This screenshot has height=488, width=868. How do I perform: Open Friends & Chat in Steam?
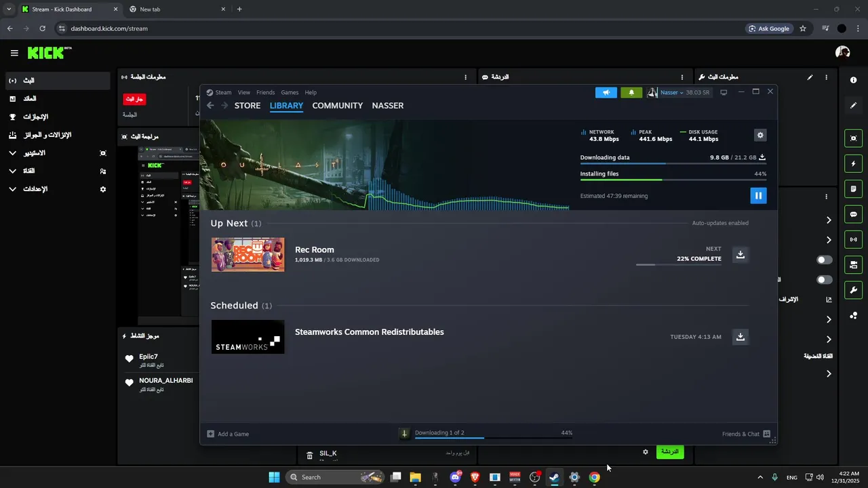pyautogui.click(x=746, y=434)
